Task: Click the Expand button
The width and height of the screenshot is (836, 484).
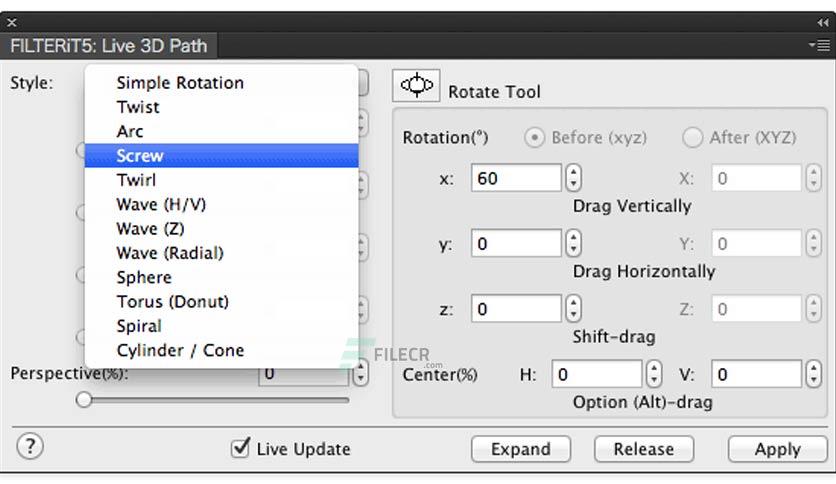Action: [521, 449]
